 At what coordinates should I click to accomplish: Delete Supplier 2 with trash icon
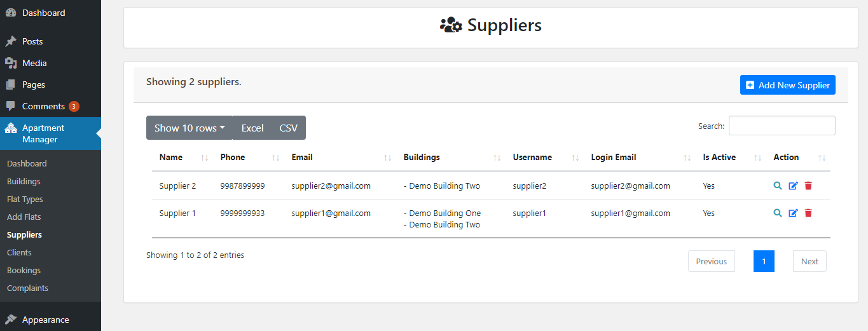coord(808,186)
